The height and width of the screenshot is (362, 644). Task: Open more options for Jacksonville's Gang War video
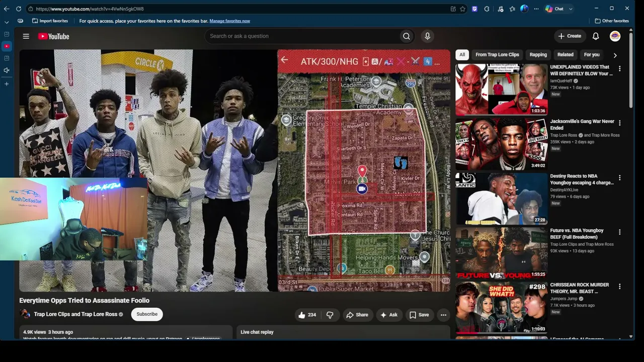click(x=619, y=123)
